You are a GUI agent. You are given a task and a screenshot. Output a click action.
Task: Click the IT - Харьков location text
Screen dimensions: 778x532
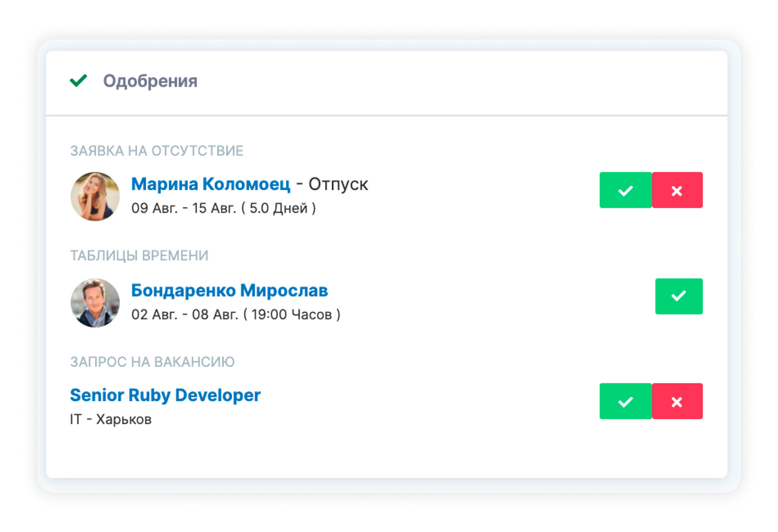pyautogui.click(x=111, y=419)
